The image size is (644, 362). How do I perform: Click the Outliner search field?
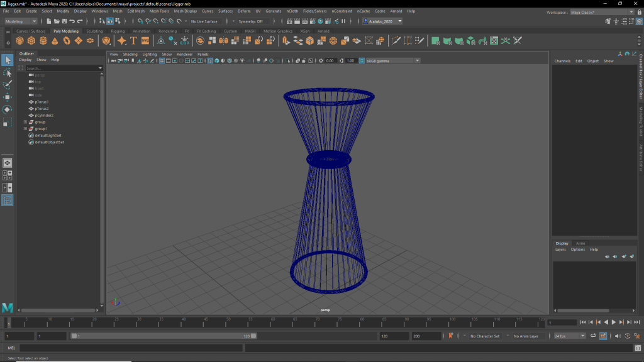[61, 68]
